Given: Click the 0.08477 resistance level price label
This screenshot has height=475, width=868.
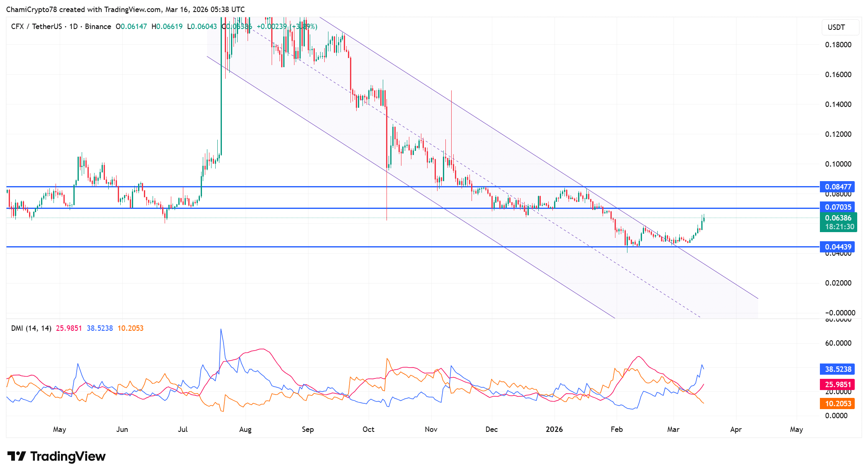Looking at the screenshot, I should tap(838, 187).
